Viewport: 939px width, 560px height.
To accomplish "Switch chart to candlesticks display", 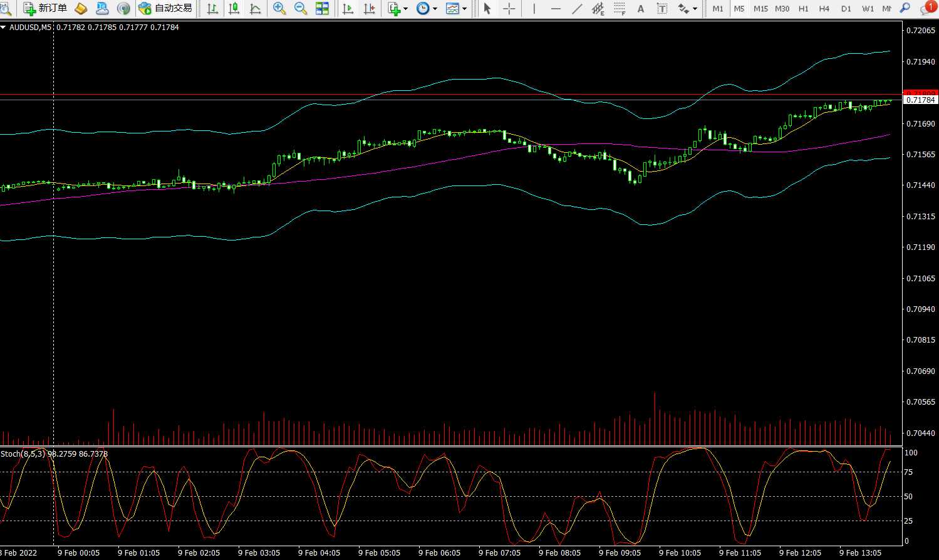I will tap(234, 8).
